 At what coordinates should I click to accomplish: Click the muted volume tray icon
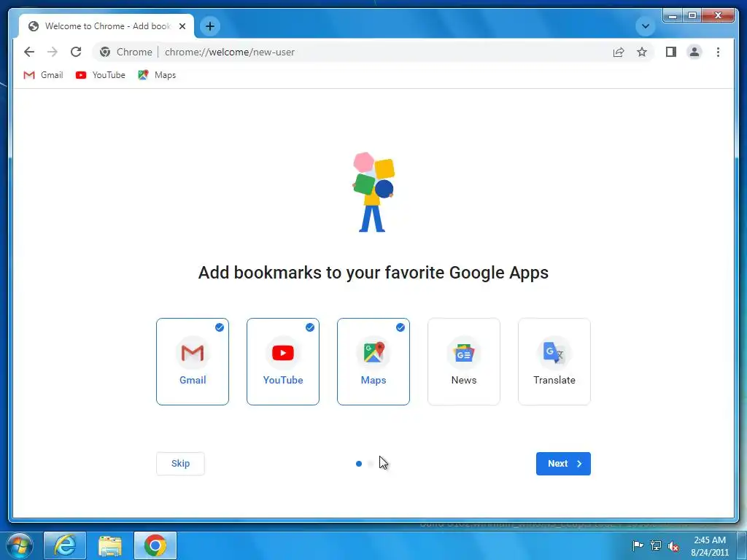[673, 545]
